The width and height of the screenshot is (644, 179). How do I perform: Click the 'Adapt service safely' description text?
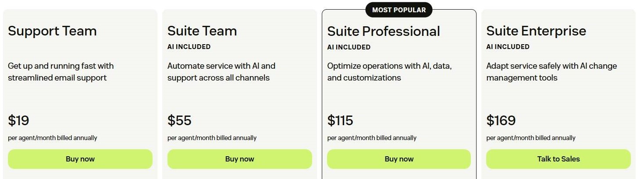pos(551,72)
